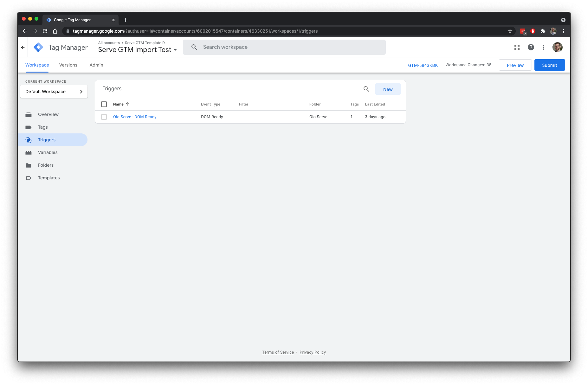This screenshot has width=588, height=385.
Task: Click the GTM-5843KBK container ID link
Action: (423, 65)
